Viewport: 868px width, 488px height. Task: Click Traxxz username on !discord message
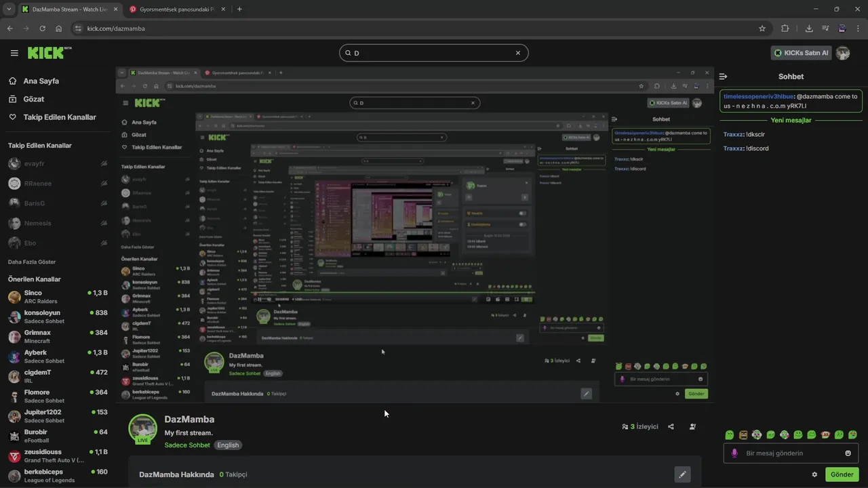pyautogui.click(x=733, y=148)
